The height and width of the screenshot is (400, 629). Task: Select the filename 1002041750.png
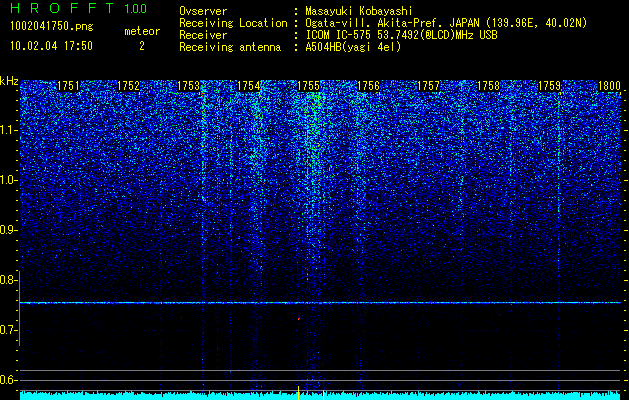(x=52, y=27)
